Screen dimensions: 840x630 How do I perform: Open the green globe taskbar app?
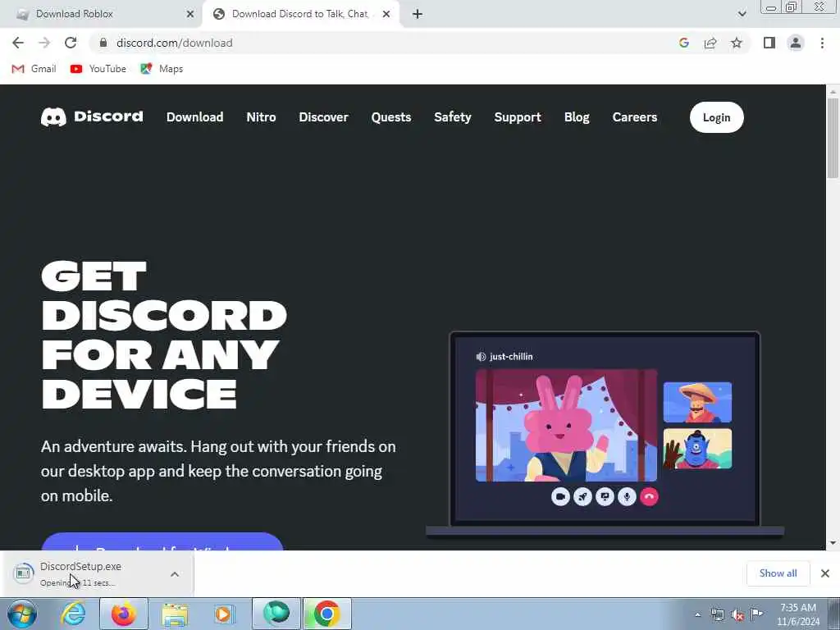[x=276, y=614]
